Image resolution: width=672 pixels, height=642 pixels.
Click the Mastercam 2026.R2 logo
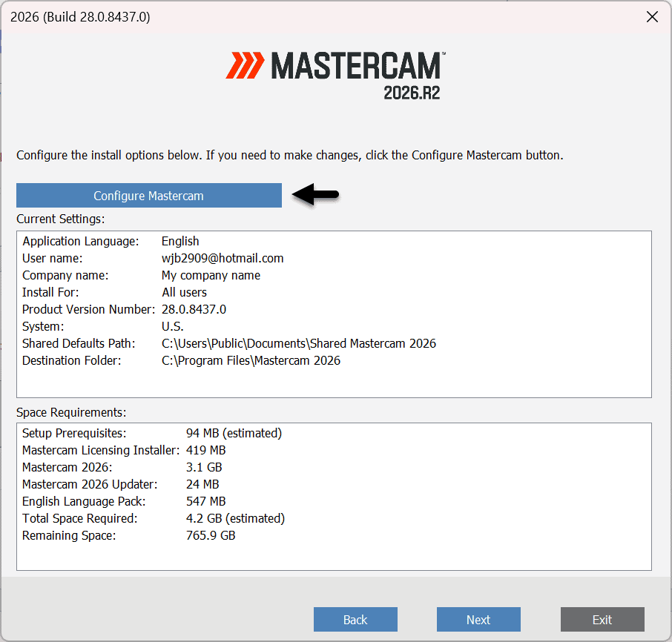pyautogui.click(x=335, y=76)
